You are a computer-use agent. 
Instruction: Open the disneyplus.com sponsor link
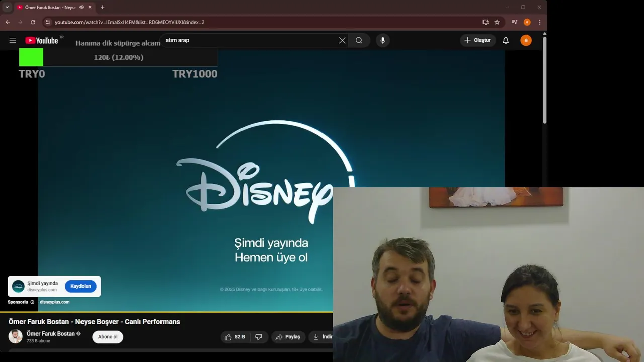(54, 302)
